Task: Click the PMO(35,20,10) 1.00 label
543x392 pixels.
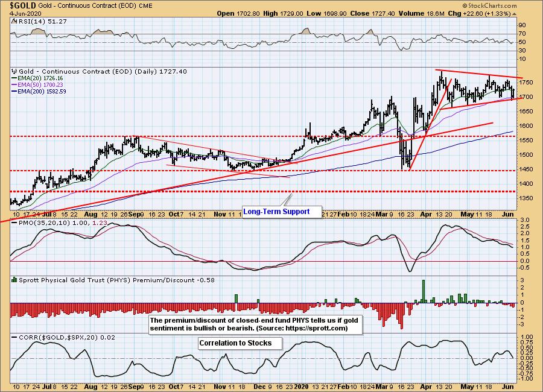Action: click(54, 223)
